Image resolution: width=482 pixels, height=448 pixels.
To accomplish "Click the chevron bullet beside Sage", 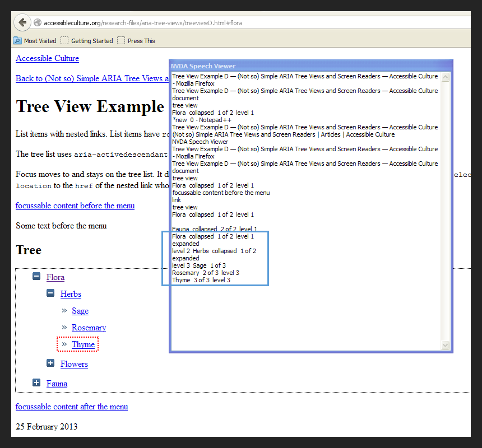I will [x=64, y=311].
